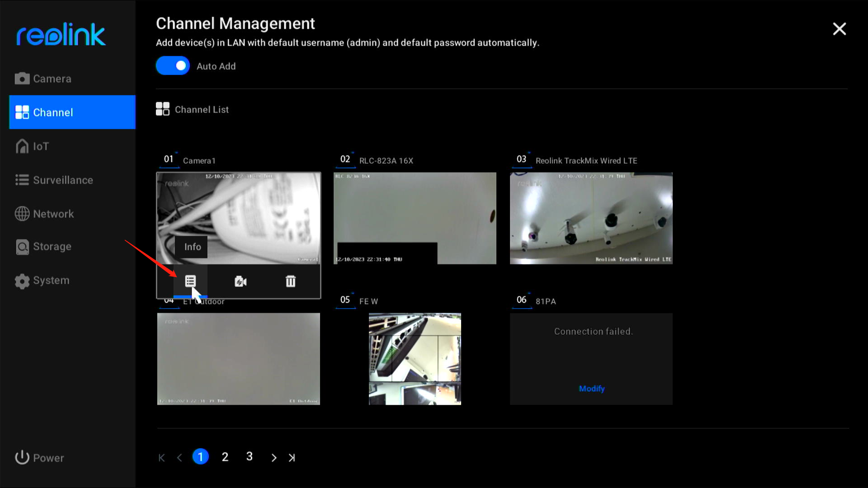Image resolution: width=868 pixels, height=488 pixels.
Task: Select page 1 in pagination
Action: click(201, 457)
